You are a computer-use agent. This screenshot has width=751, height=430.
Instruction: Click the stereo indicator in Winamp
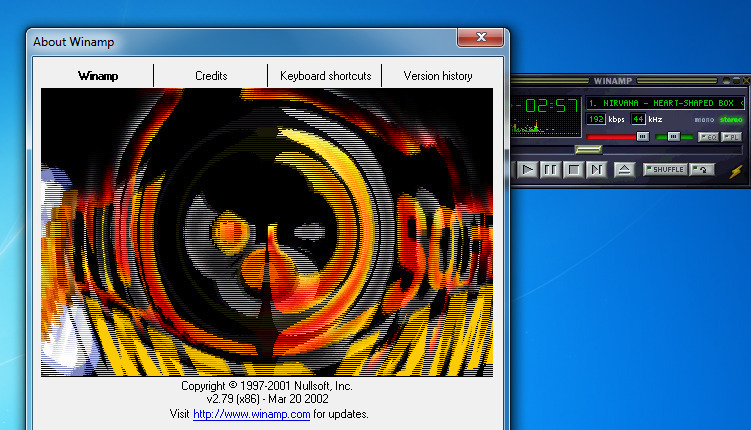[731, 120]
